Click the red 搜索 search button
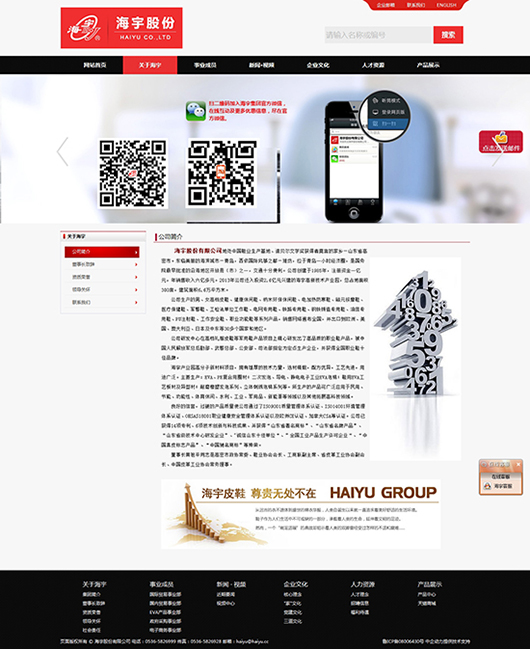The image size is (530, 649). pos(448,35)
